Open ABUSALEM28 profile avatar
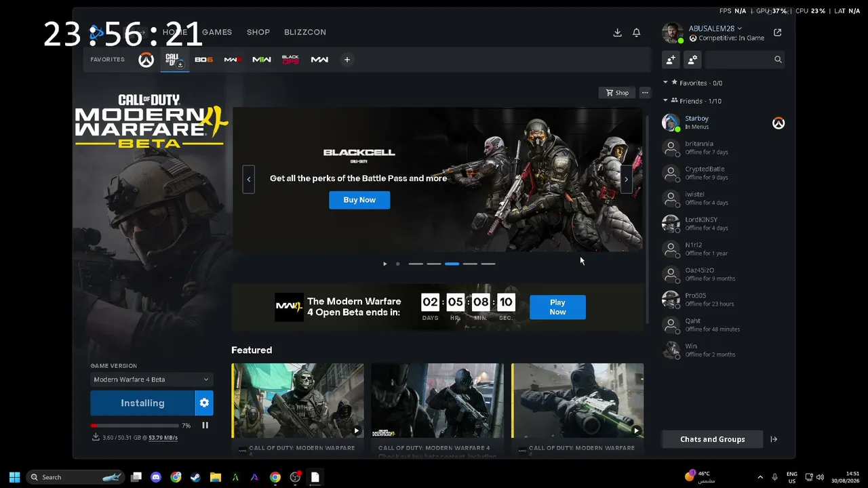The image size is (868, 488). [672, 33]
